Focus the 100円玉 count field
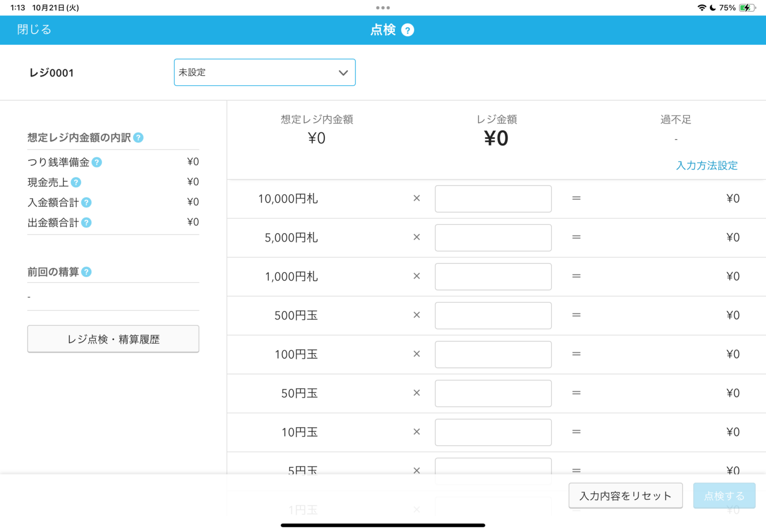766x532 pixels. point(493,354)
